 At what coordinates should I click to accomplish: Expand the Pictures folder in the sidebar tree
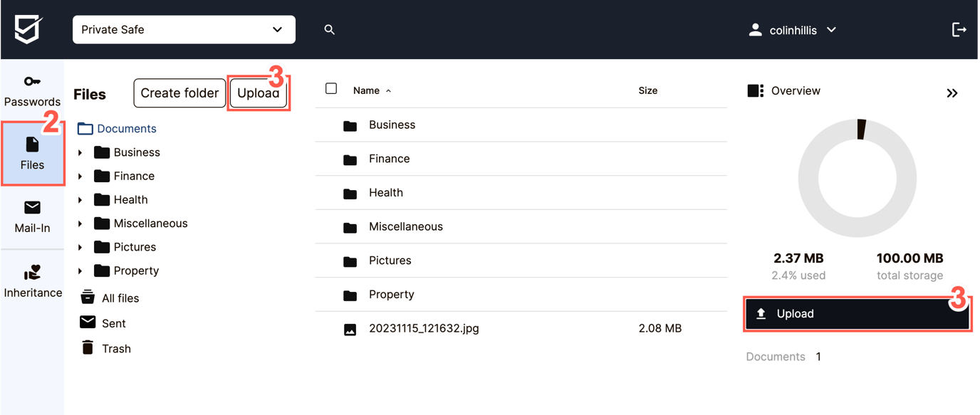click(x=80, y=247)
